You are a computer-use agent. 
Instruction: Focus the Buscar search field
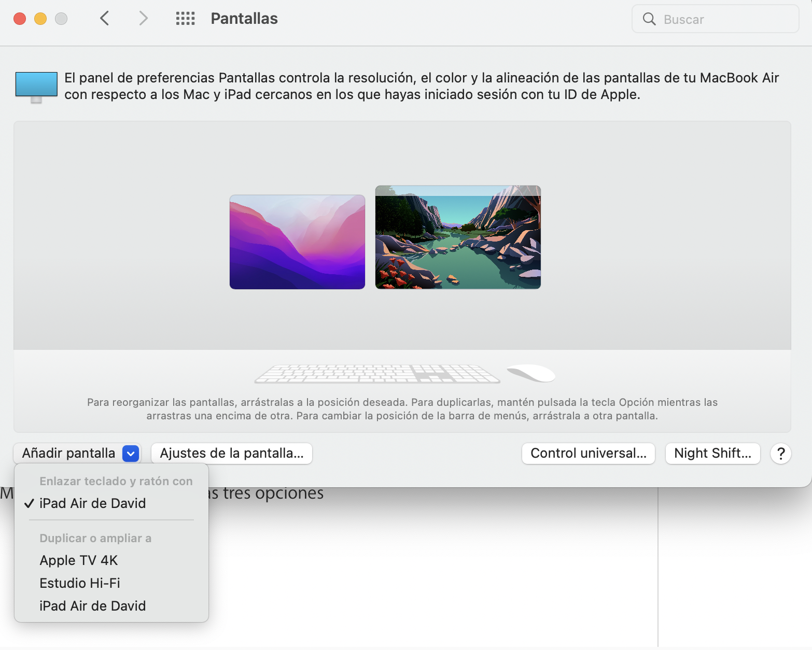[x=716, y=19]
